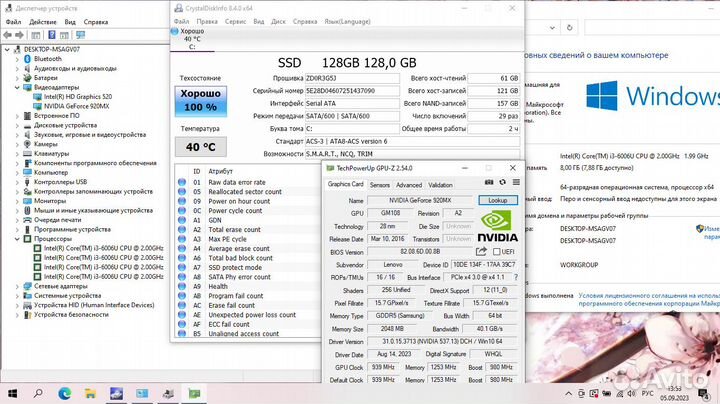Viewport: 720px width, 404px height.
Task: Click the search field in the System window
Action: (x=652, y=28)
